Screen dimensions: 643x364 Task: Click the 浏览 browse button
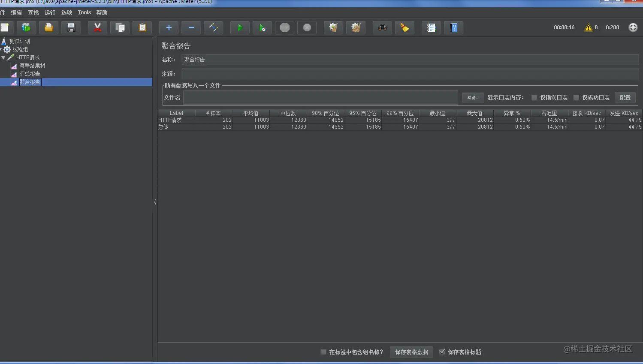[473, 97]
